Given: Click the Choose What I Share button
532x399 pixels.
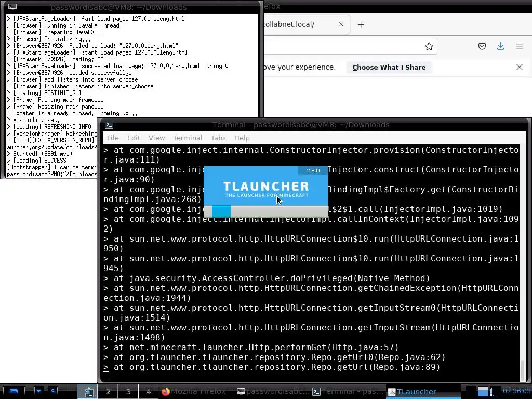Looking at the screenshot, I should click(x=389, y=67).
